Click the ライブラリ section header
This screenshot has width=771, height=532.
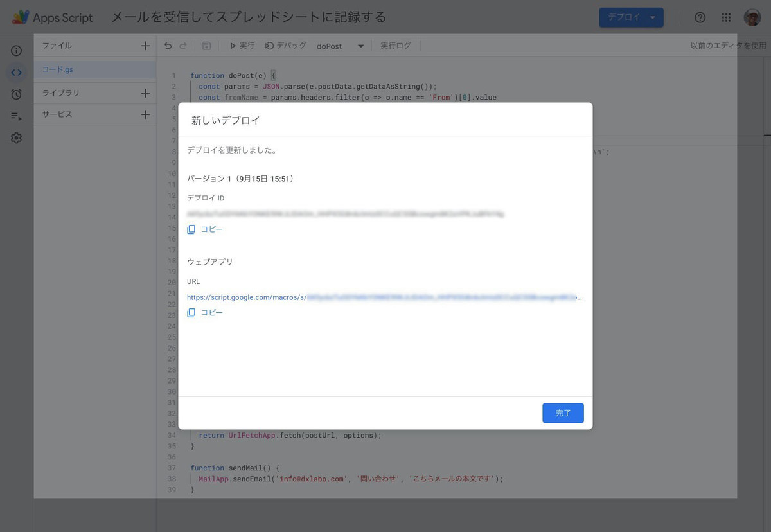(61, 93)
